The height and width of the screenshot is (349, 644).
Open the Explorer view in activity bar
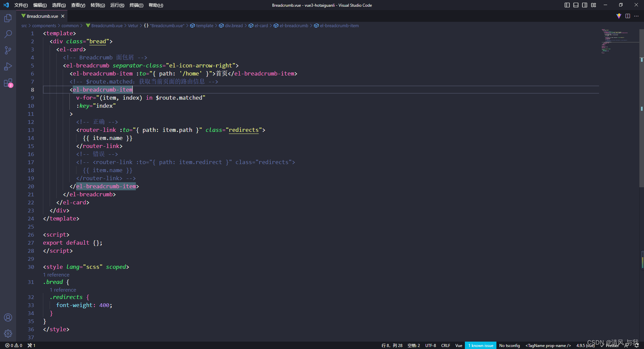pyautogui.click(x=8, y=18)
